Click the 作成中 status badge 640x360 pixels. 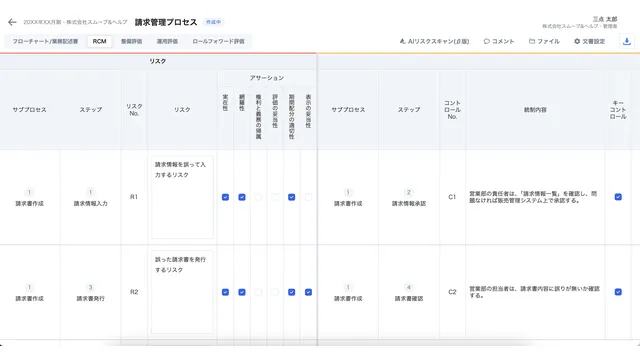[x=213, y=22]
